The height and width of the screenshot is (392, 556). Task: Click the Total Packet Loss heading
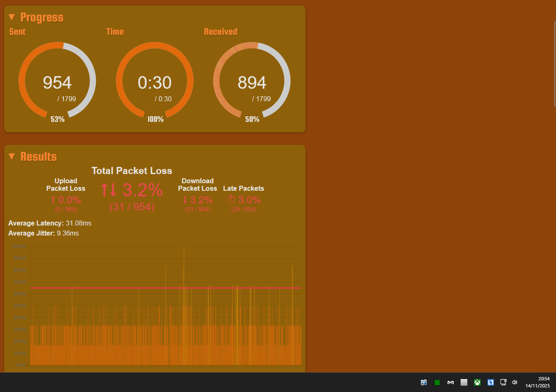pyautogui.click(x=132, y=171)
